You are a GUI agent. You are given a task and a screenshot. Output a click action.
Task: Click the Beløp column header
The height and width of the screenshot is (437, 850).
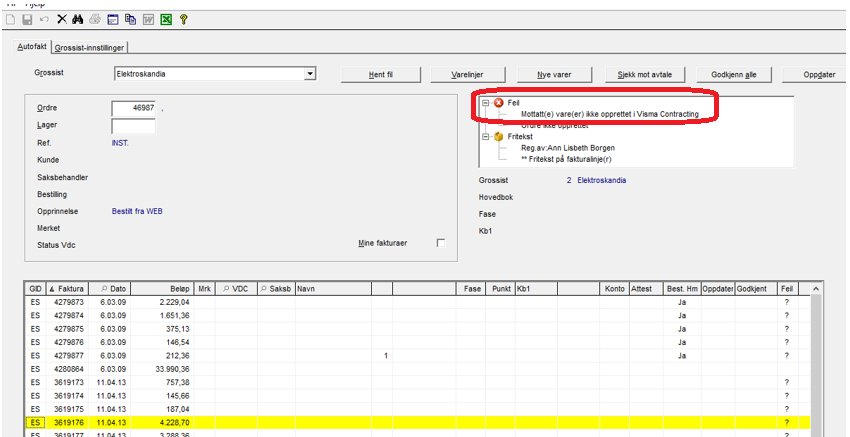click(163, 289)
